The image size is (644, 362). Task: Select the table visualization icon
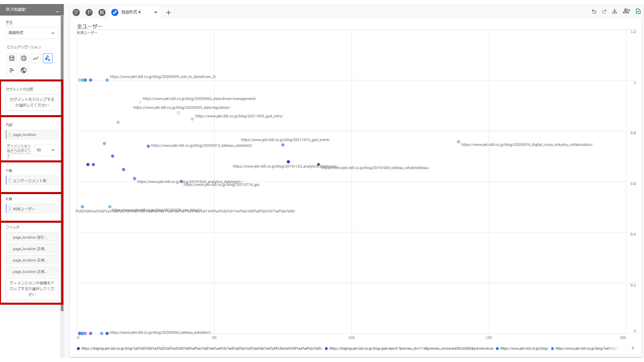coord(12,58)
